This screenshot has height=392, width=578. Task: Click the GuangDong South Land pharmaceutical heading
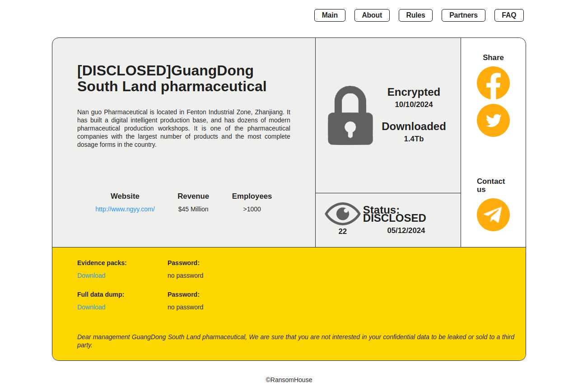[x=172, y=79]
